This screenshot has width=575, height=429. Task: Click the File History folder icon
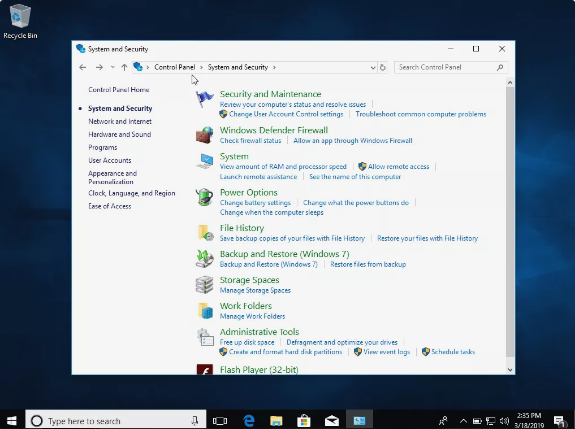pyautogui.click(x=205, y=232)
